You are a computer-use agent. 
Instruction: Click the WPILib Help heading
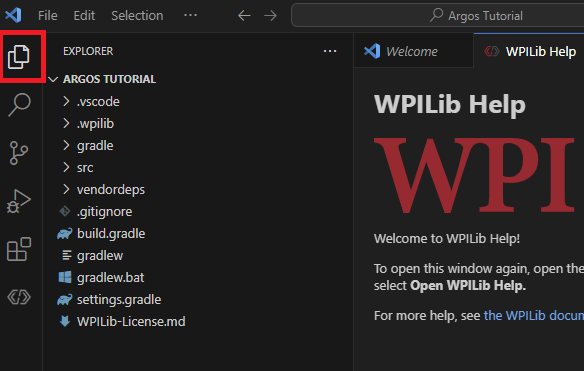(x=450, y=104)
